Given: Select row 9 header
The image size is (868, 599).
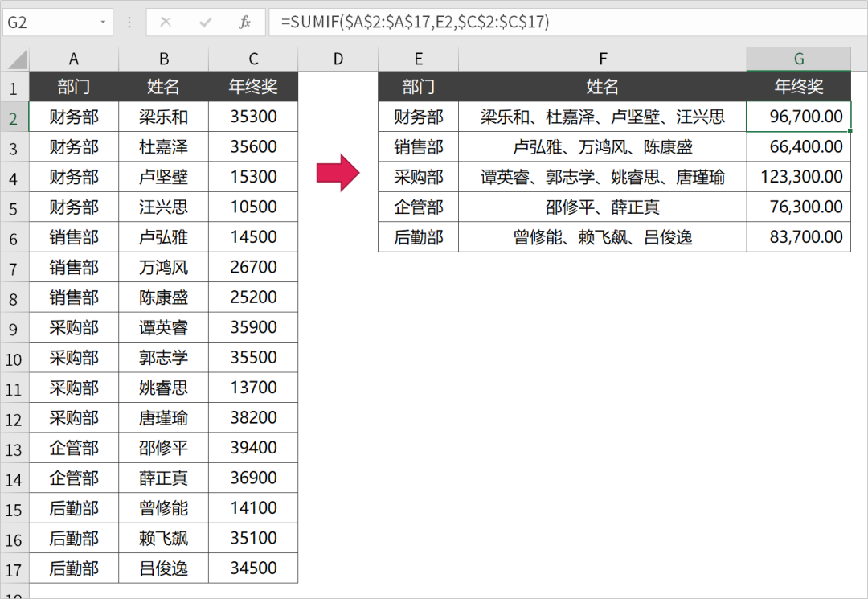Looking at the screenshot, I should (14, 329).
